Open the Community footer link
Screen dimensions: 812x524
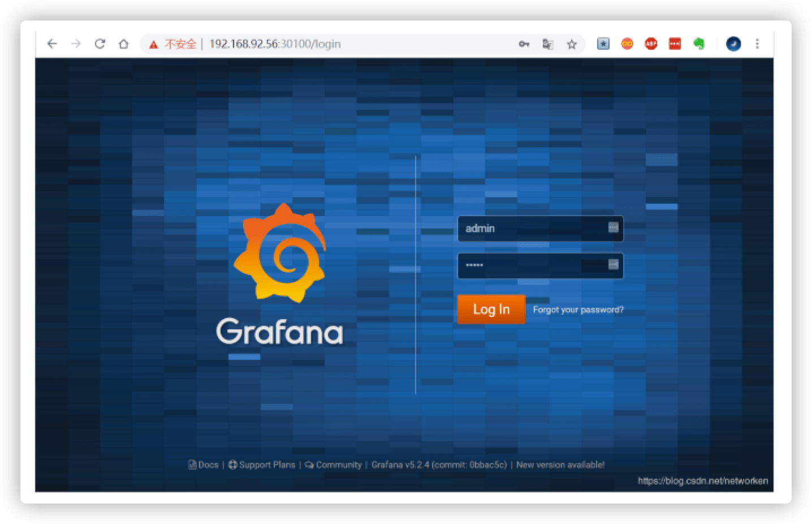point(333,465)
